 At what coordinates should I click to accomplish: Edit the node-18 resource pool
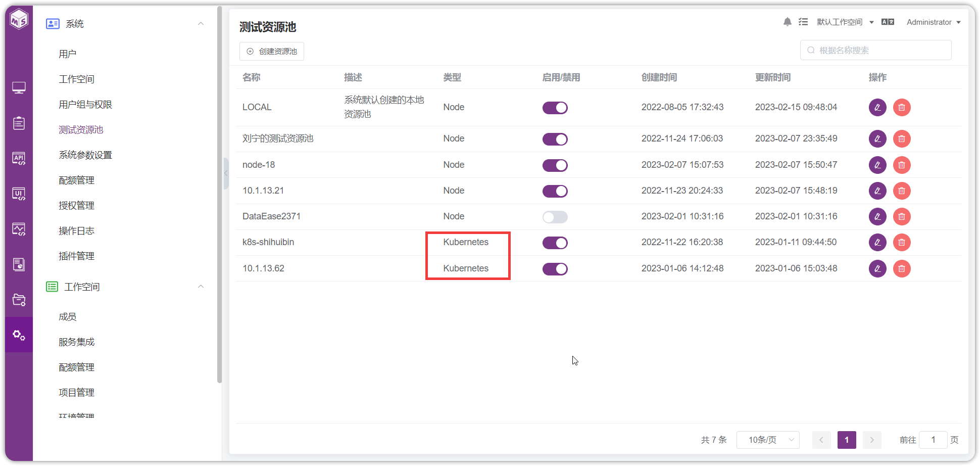point(877,165)
